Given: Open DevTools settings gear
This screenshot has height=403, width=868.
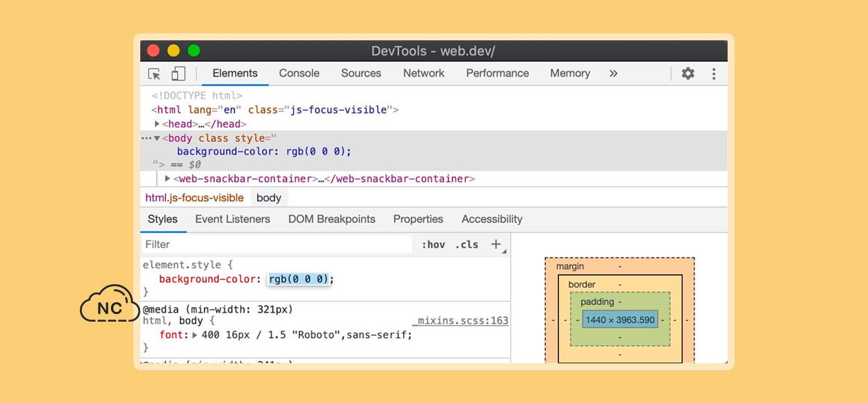Looking at the screenshot, I should click(687, 74).
